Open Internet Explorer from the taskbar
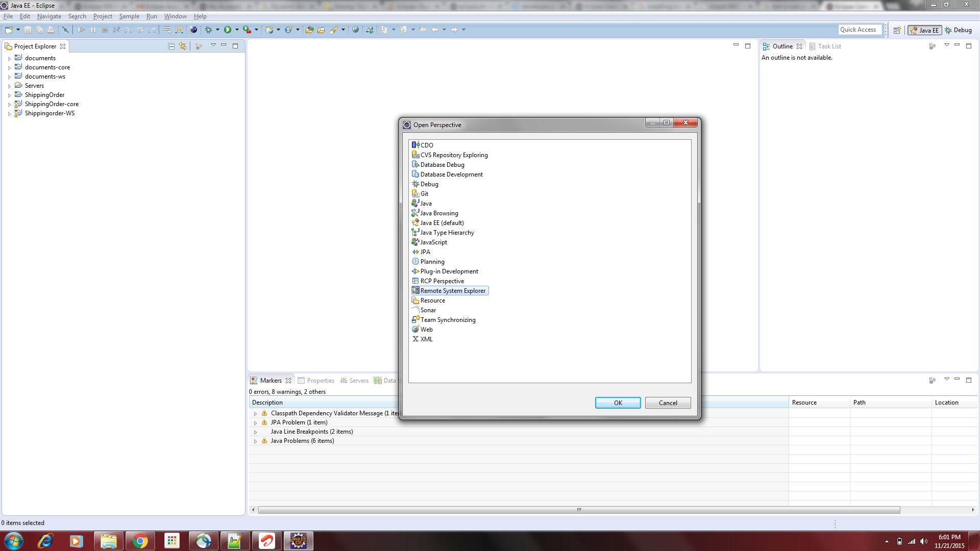 point(45,541)
